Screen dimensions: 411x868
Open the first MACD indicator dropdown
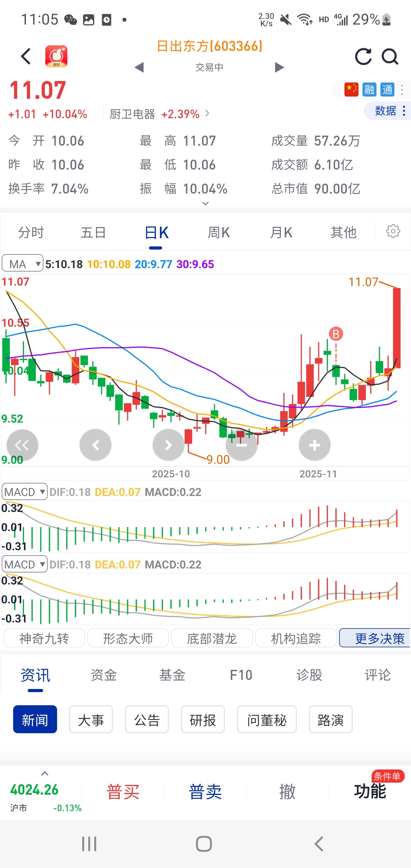25,492
